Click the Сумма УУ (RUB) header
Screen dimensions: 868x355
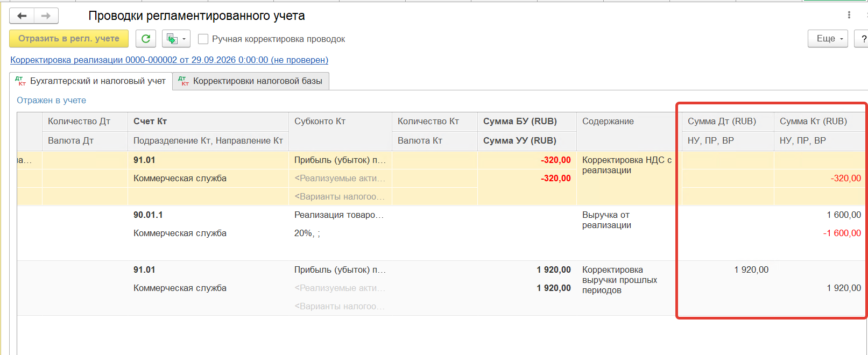click(527, 141)
